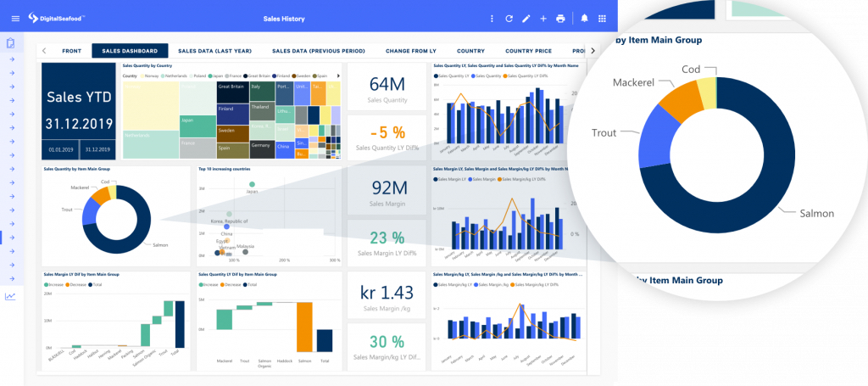Click the 01.01.2019 start date field

click(x=62, y=148)
